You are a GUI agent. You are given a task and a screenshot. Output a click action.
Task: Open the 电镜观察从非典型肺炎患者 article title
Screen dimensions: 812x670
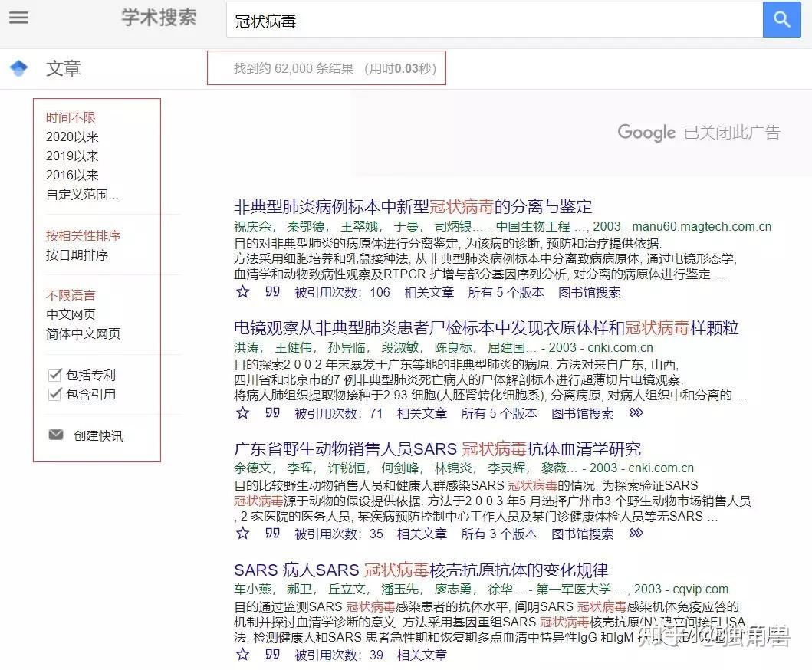tap(486, 328)
